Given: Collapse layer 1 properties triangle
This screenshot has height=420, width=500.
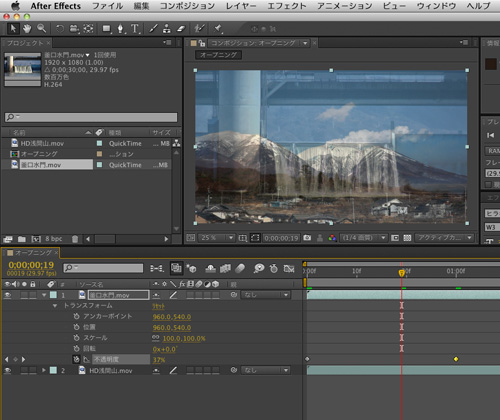Looking at the screenshot, I should [x=44, y=295].
